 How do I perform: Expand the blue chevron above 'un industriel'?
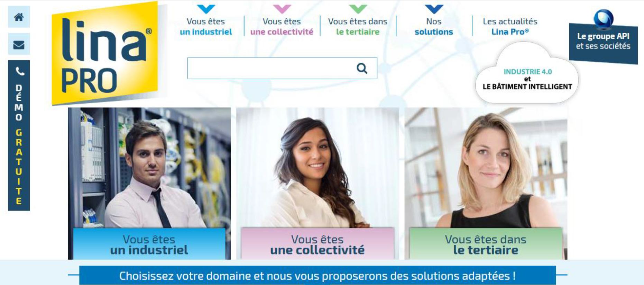tap(206, 9)
